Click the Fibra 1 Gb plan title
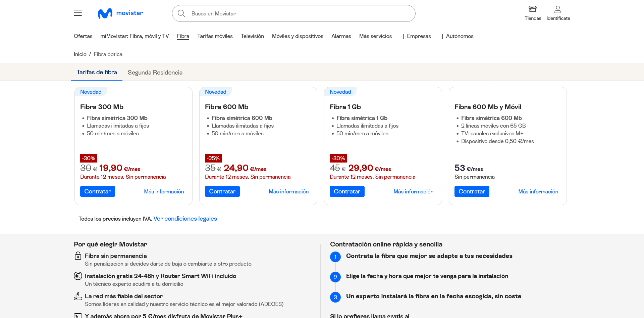Screen dimensions: 644x318 click(x=345, y=107)
